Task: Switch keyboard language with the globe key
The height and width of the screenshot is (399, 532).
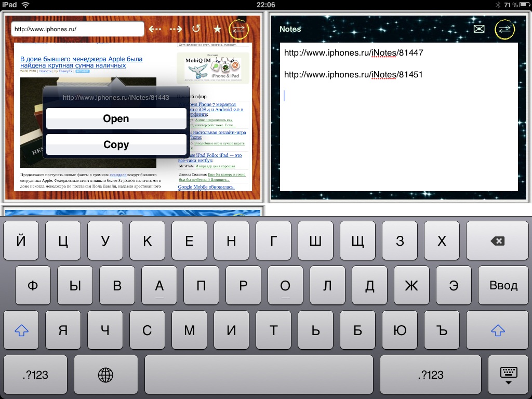Action: (105, 375)
